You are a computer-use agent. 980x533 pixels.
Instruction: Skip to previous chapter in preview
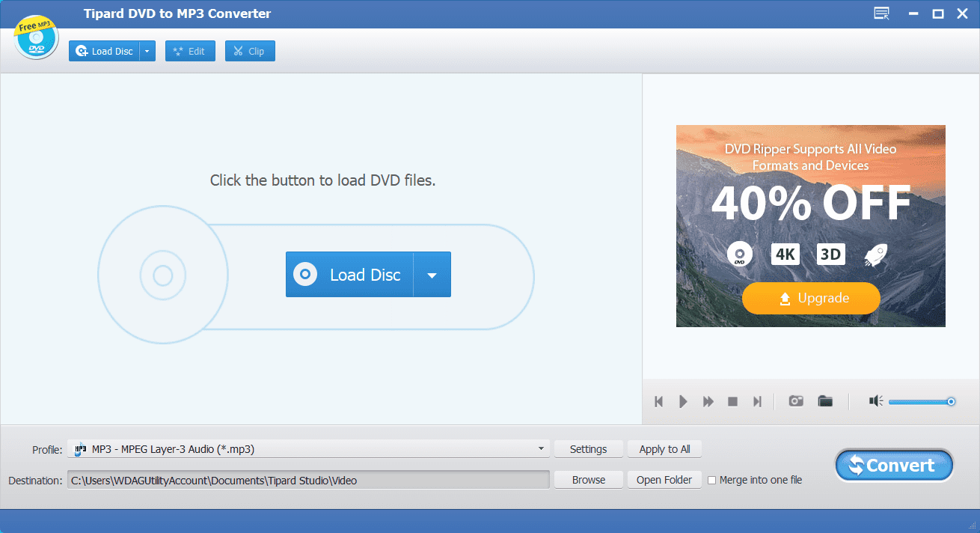pyautogui.click(x=659, y=402)
